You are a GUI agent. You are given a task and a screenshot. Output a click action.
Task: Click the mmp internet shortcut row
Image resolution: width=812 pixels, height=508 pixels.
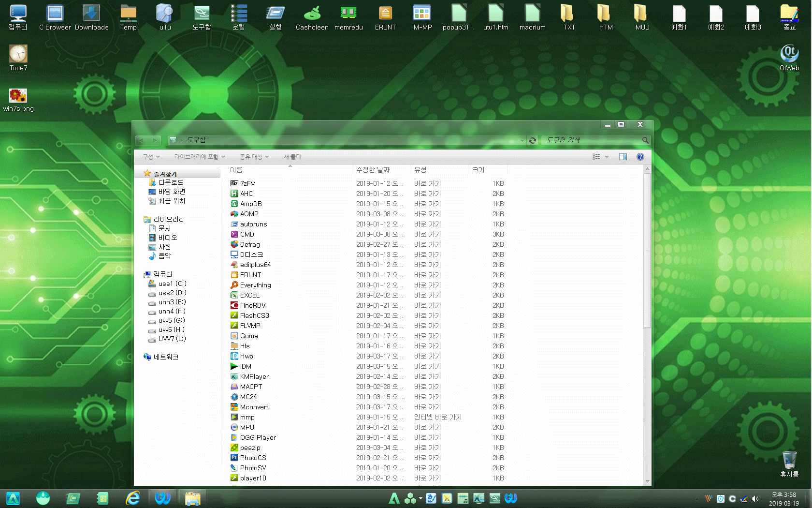[367, 417]
